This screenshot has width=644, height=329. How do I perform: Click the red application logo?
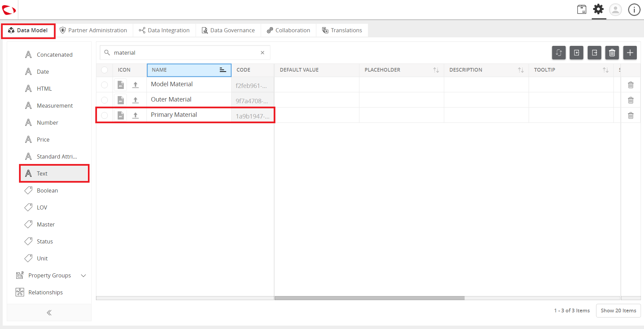pyautogui.click(x=9, y=10)
